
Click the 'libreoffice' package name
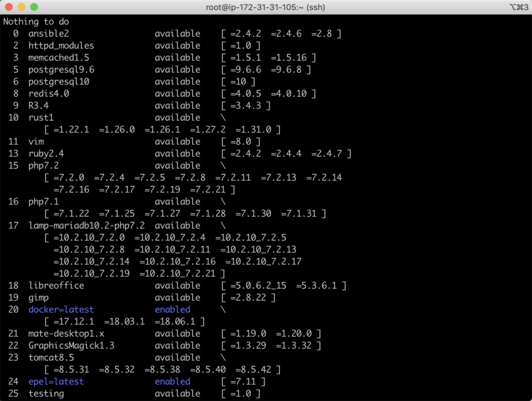pos(56,286)
